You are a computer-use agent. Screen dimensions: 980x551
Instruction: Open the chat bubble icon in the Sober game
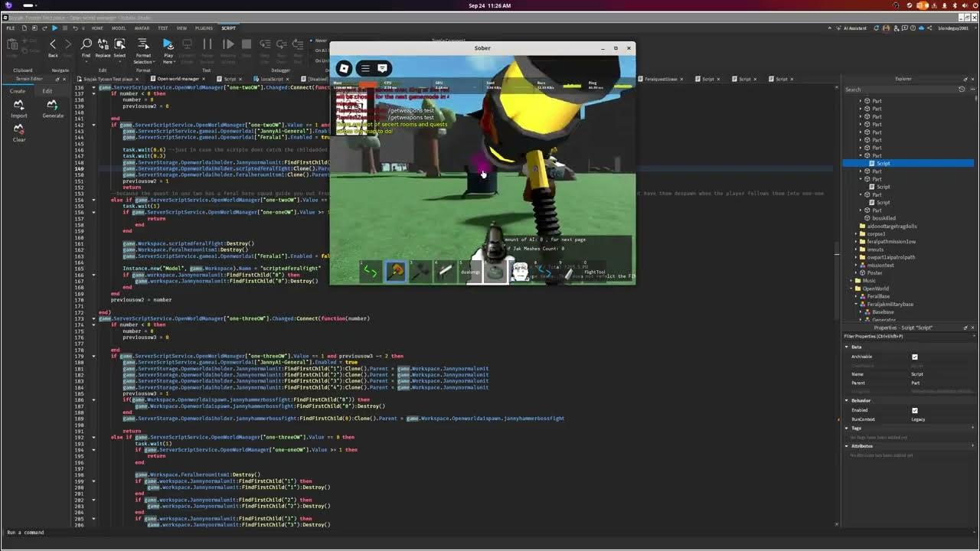click(x=382, y=68)
